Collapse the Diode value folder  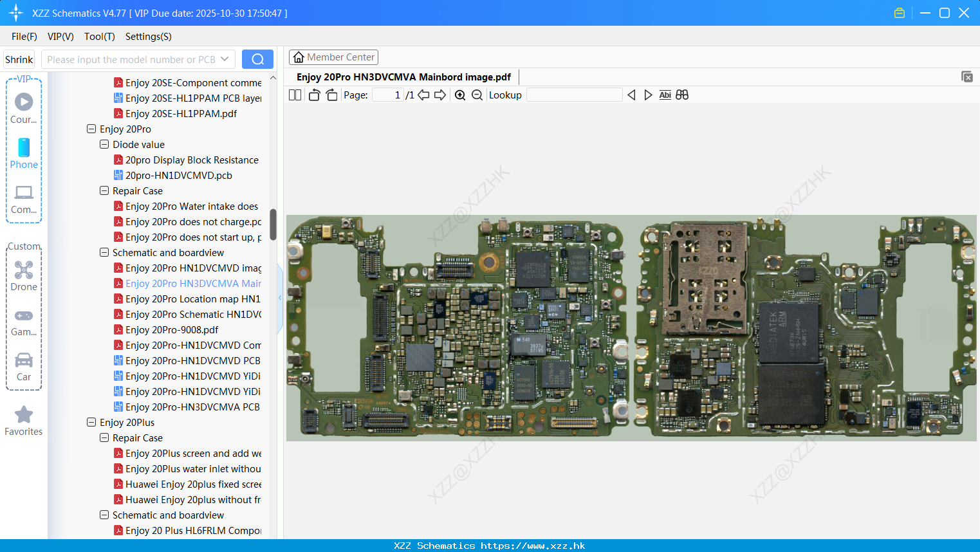104,144
